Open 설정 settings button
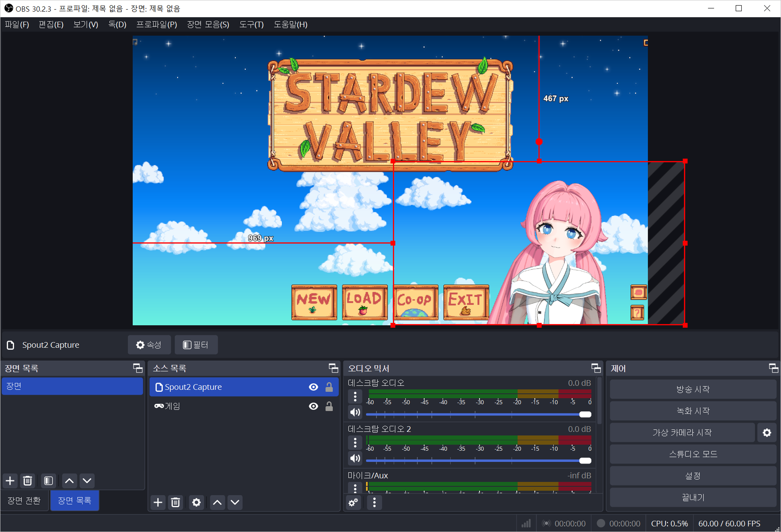781x532 pixels. (x=693, y=476)
